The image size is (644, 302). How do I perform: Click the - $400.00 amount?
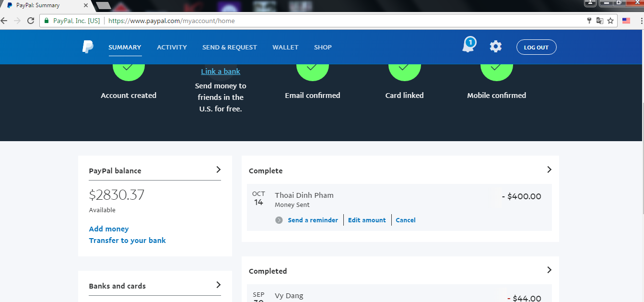pos(521,196)
